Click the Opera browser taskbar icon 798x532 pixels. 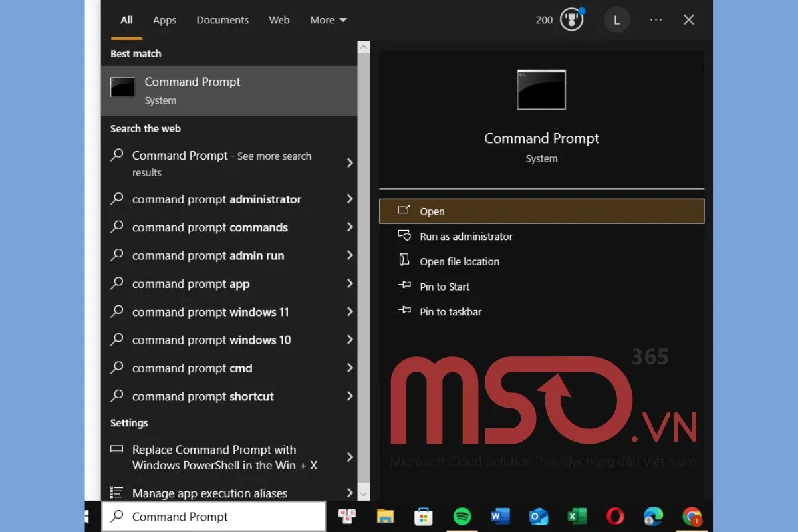(x=615, y=517)
